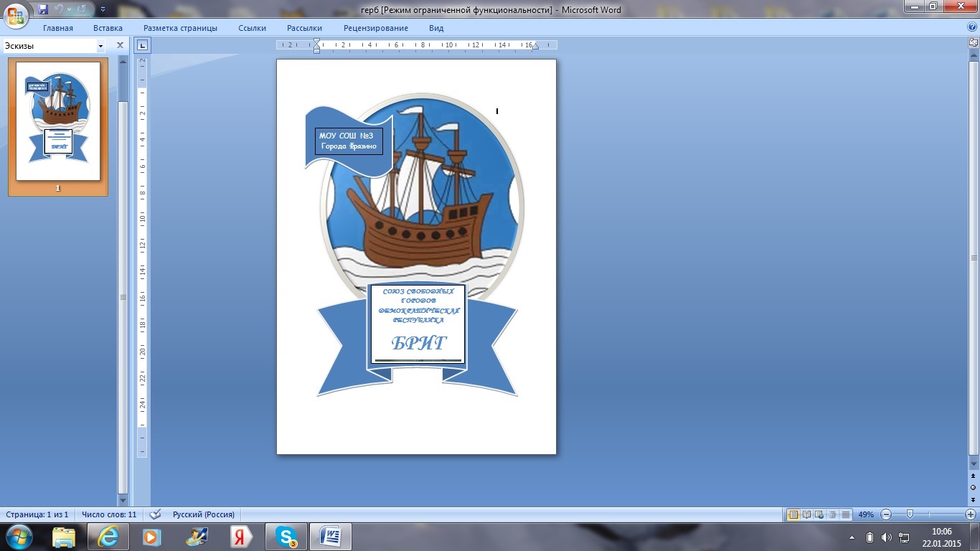Click Show Desktop strip at taskbar end
The height and width of the screenshot is (551, 980).
975,537
